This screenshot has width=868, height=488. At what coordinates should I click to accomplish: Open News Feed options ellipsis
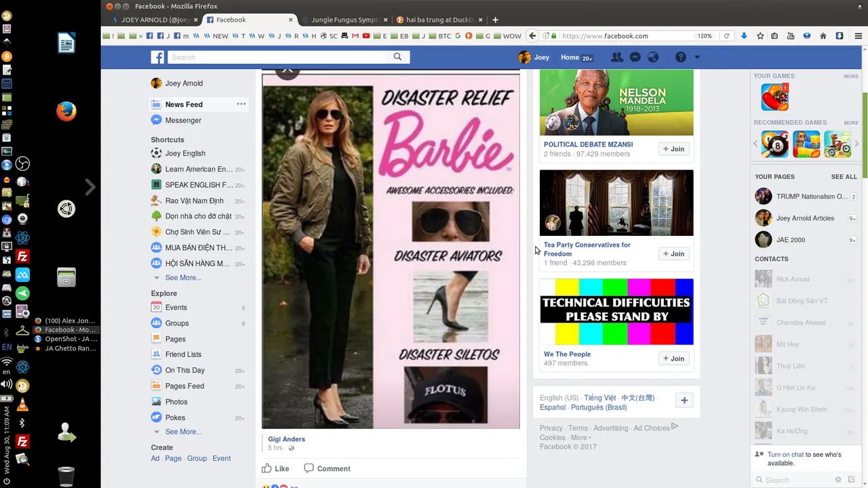point(241,104)
